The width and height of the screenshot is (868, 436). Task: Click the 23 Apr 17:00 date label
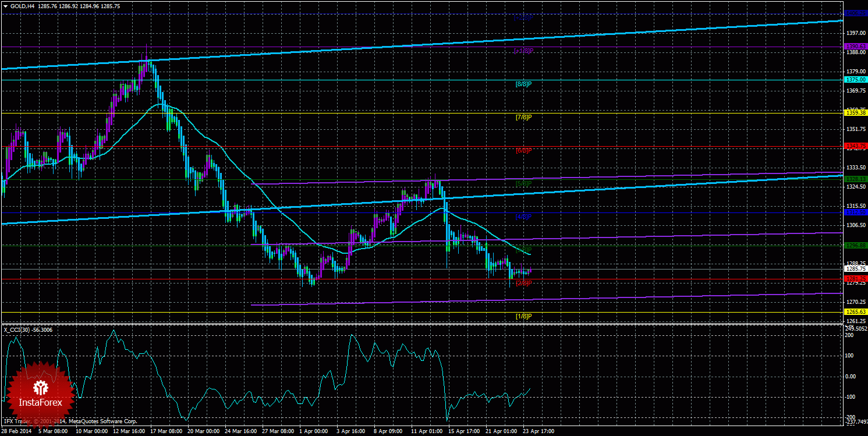537,431
